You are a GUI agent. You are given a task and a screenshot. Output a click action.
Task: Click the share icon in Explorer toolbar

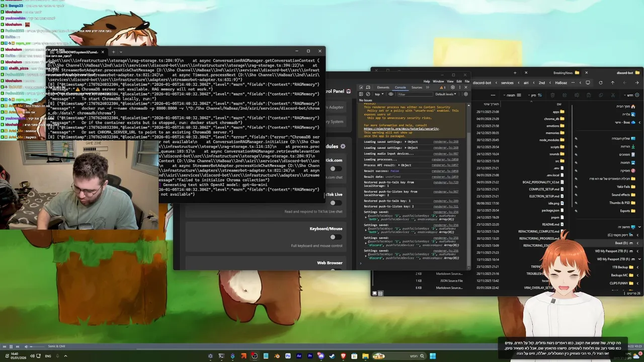coord(565,95)
